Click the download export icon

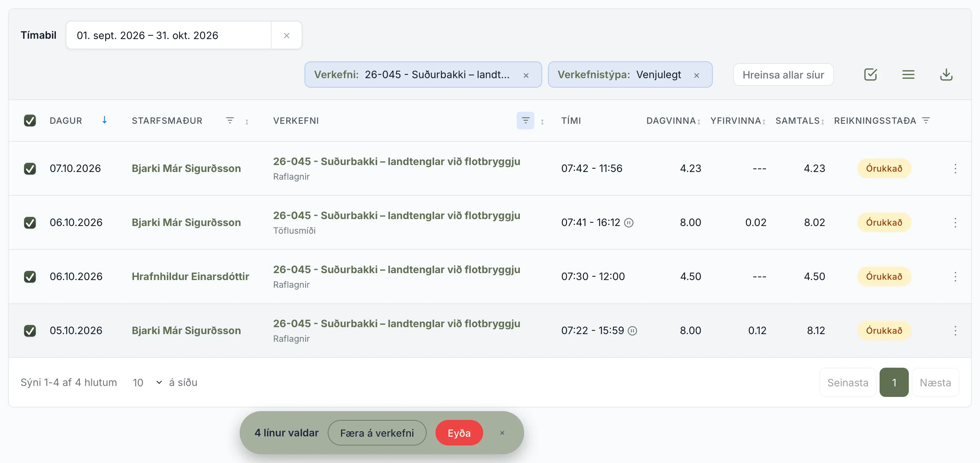(x=946, y=74)
